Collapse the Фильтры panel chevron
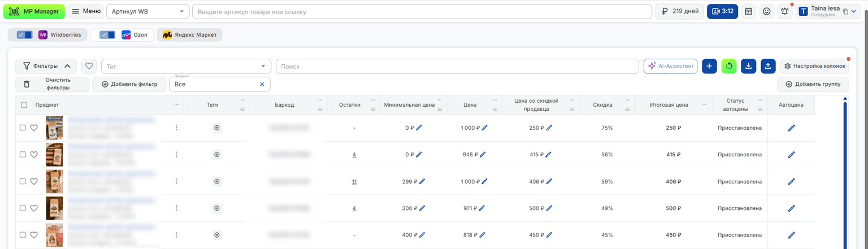 67,66
